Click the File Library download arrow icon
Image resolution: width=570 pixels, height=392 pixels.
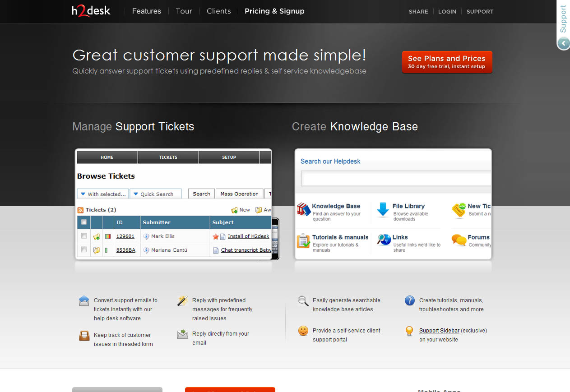click(x=383, y=210)
